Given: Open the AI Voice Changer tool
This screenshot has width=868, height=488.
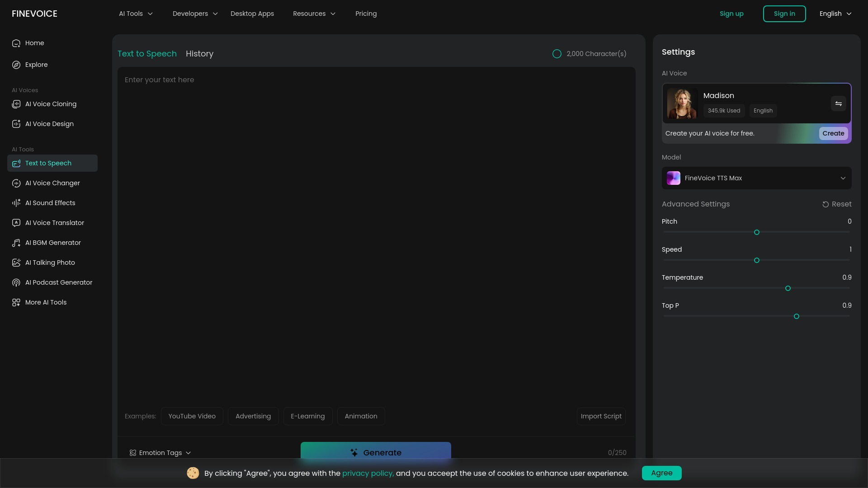Looking at the screenshot, I should point(52,183).
